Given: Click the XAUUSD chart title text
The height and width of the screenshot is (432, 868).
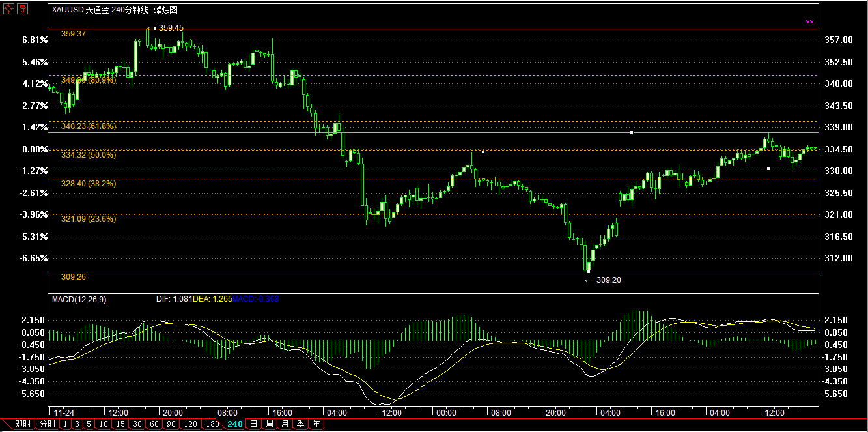Looking at the screenshot, I should coord(115,10).
